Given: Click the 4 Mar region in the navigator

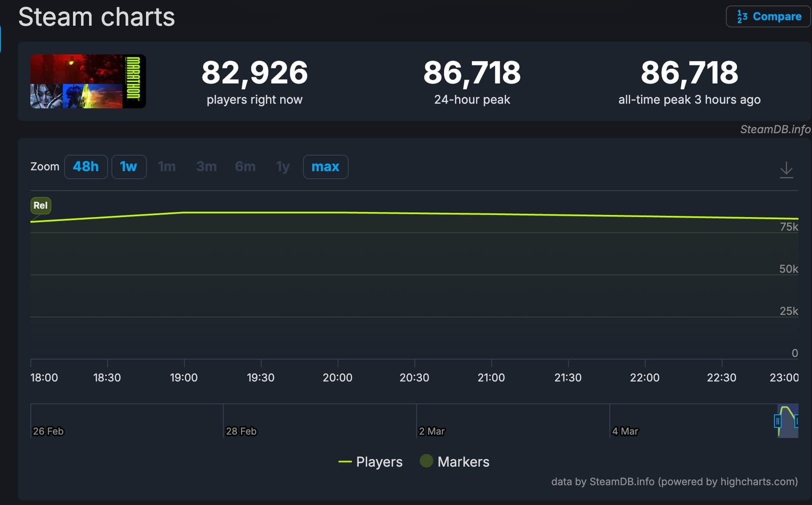Looking at the screenshot, I should pyautogui.click(x=625, y=431).
